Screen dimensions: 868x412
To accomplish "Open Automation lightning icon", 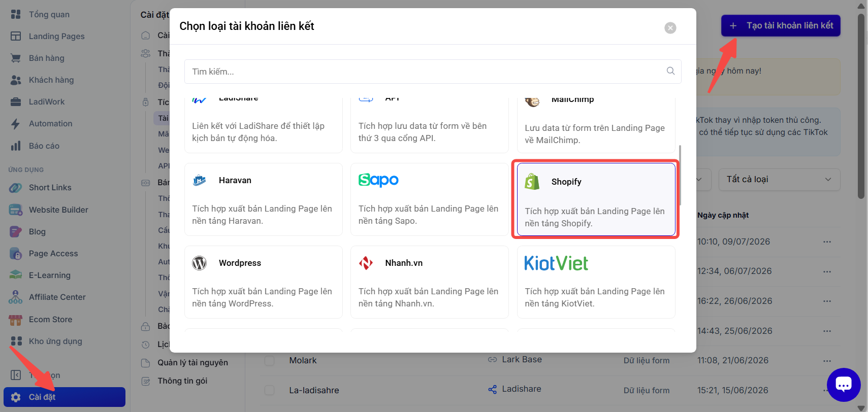I will (16, 123).
